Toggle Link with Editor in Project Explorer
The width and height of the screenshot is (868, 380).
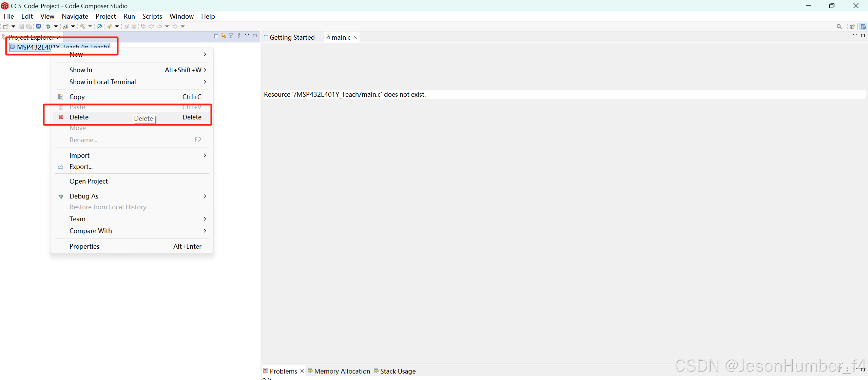pyautogui.click(x=224, y=36)
